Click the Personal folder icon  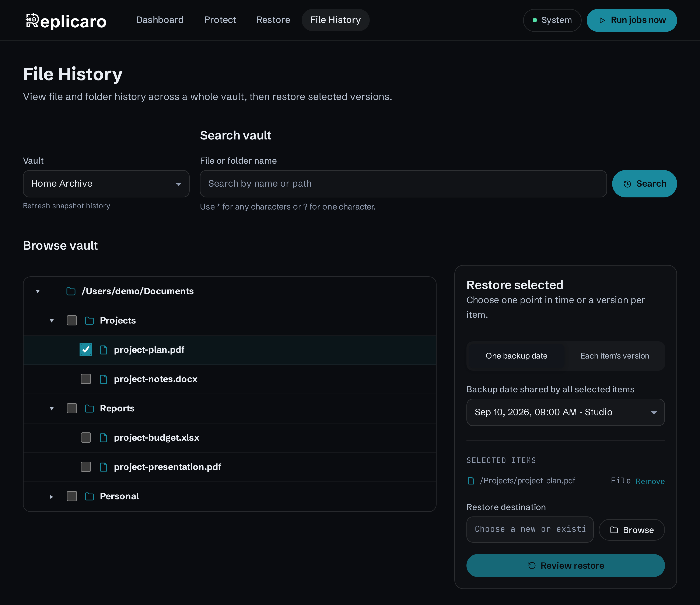[89, 497]
